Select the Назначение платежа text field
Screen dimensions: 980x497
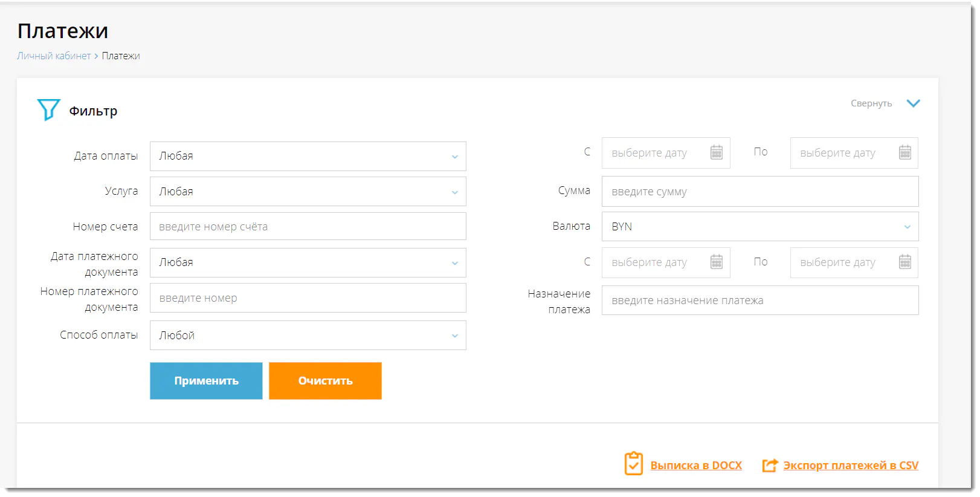[x=759, y=300]
